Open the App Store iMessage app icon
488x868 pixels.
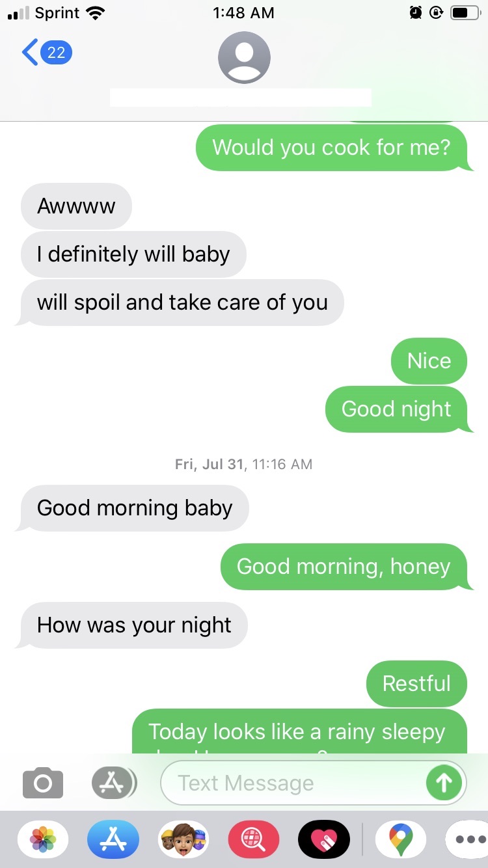pyautogui.click(x=113, y=840)
